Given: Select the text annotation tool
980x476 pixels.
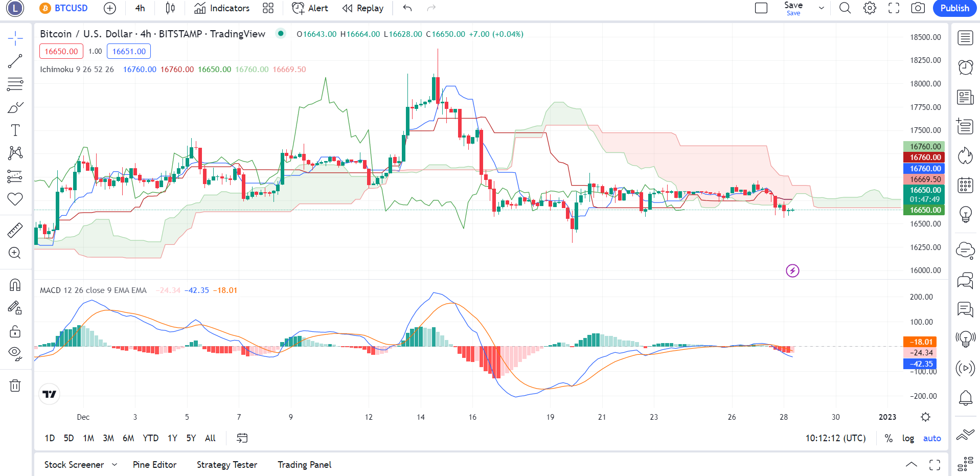Looking at the screenshot, I should (15, 130).
